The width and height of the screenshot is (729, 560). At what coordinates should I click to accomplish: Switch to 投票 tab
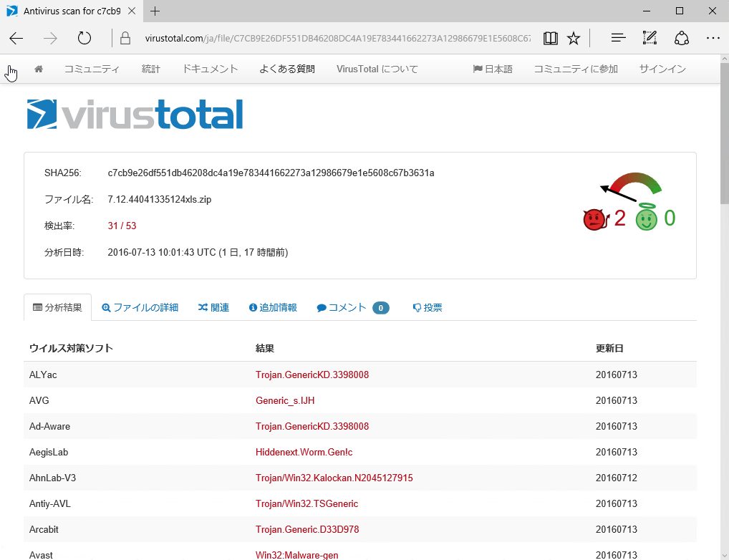428,307
